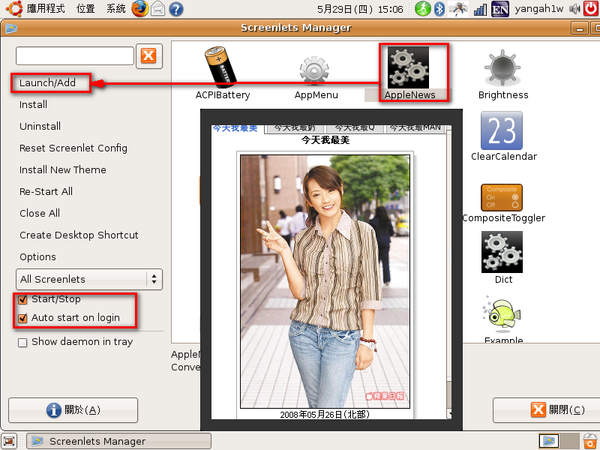Clear the search box with orange X
600x450 pixels.
click(149, 56)
